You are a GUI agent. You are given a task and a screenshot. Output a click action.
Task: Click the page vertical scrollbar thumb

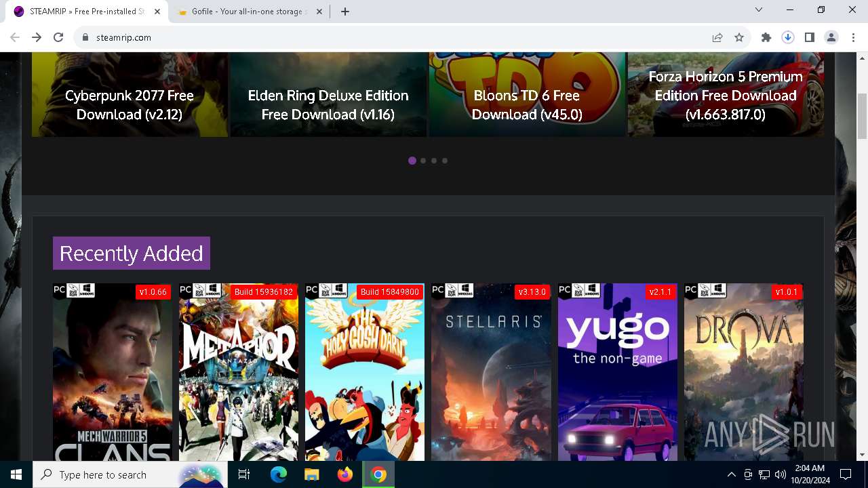click(863, 115)
